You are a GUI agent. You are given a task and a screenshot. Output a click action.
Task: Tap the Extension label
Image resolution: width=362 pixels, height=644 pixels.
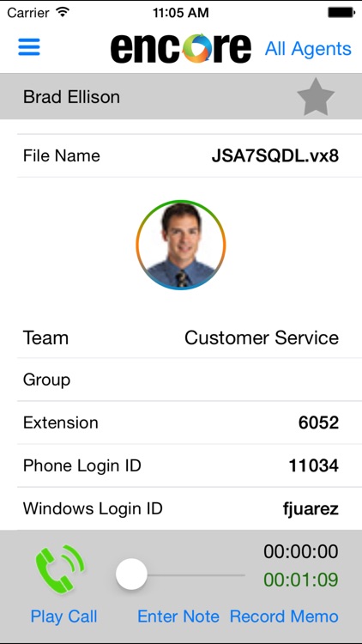coord(61,422)
